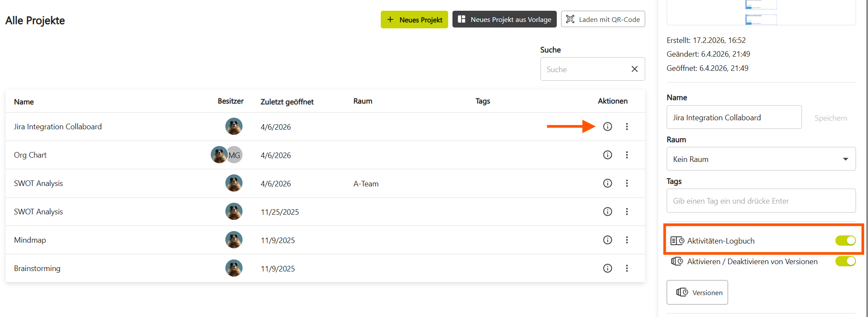
Task: Open info for Brainstorming project
Action: 607,268
